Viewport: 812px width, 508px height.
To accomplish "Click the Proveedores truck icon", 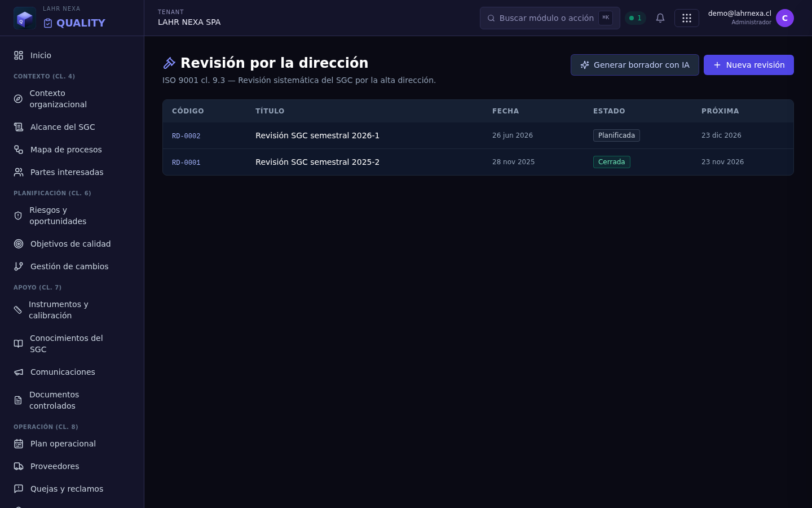I will 19,466.
